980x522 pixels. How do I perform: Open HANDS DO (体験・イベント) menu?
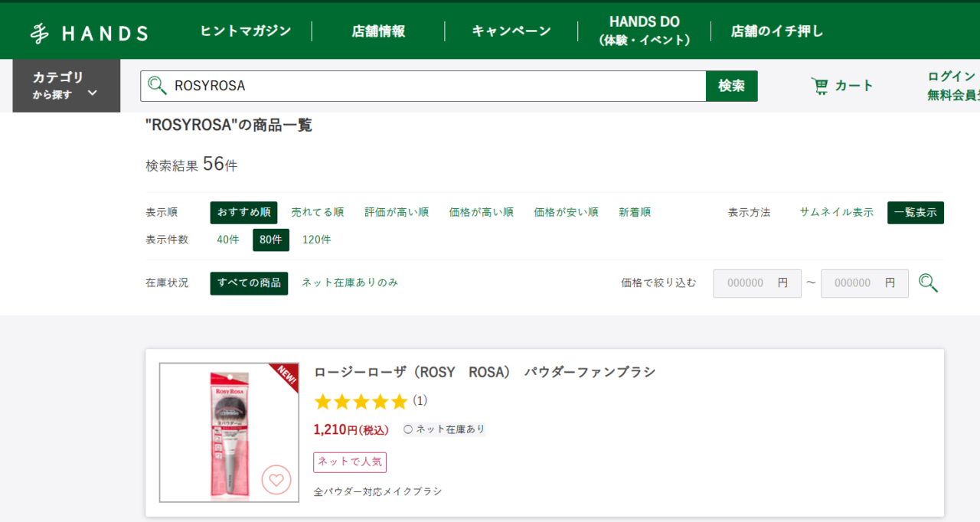[x=645, y=31]
